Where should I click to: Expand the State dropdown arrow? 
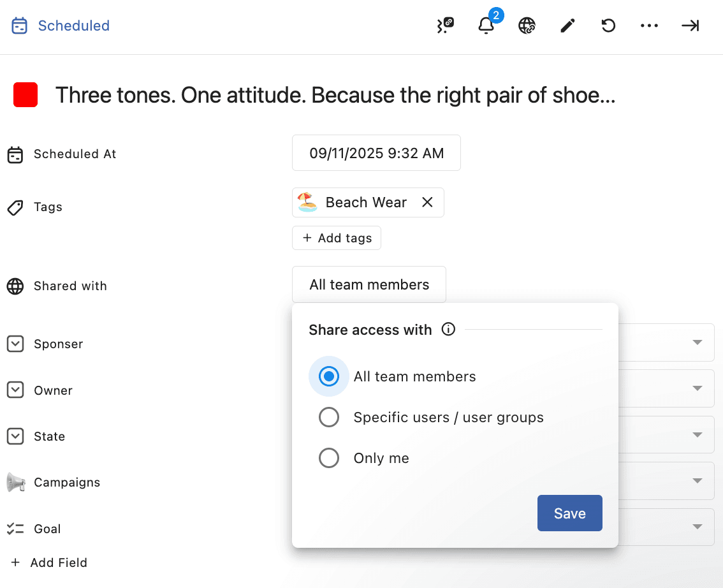tap(697, 435)
